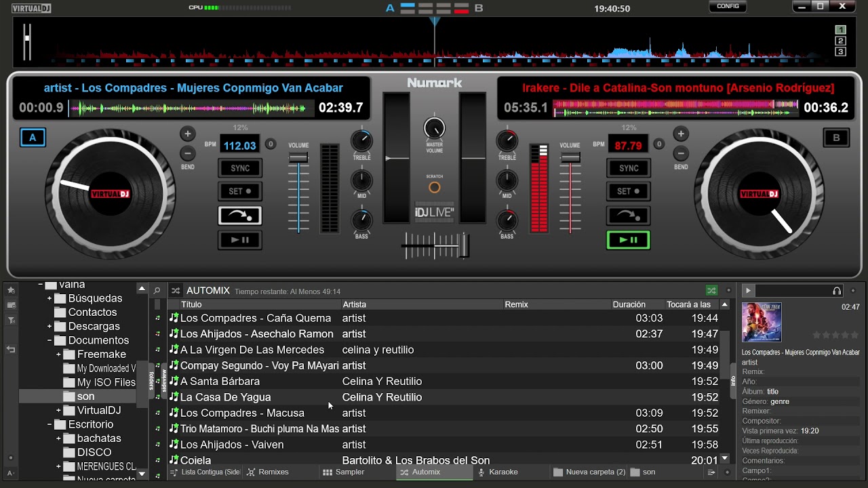Click the options dot beside green shuffle button
This screenshot has width=868, height=488.
point(729,291)
